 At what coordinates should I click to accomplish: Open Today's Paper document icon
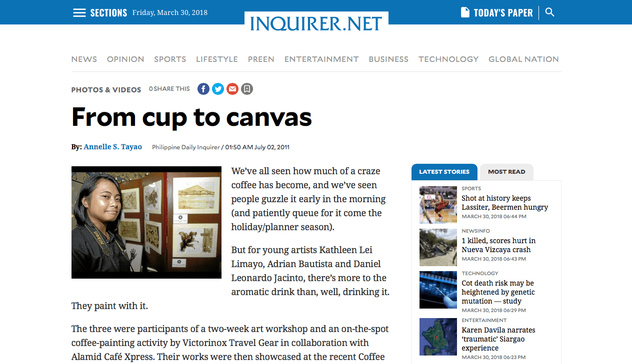(x=465, y=12)
